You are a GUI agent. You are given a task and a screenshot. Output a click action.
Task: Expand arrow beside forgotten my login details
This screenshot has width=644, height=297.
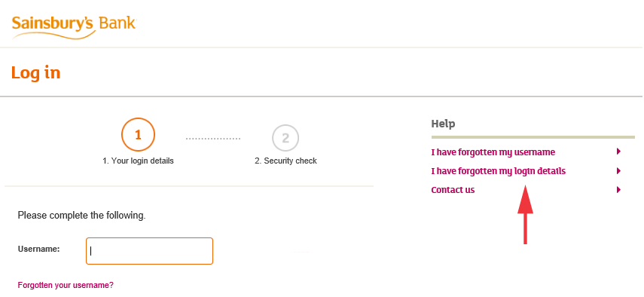tap(618, 171)
